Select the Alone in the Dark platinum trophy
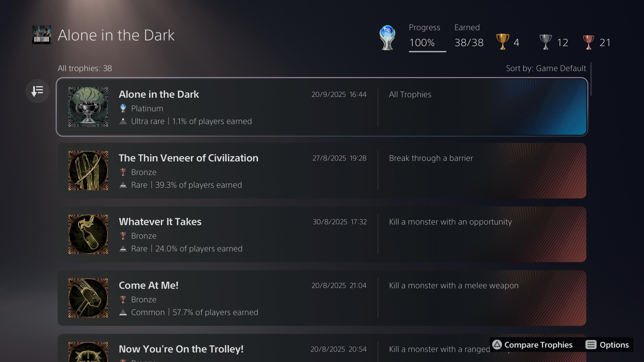The width and height of the screenshot is (644, 362). click(322, 107)
